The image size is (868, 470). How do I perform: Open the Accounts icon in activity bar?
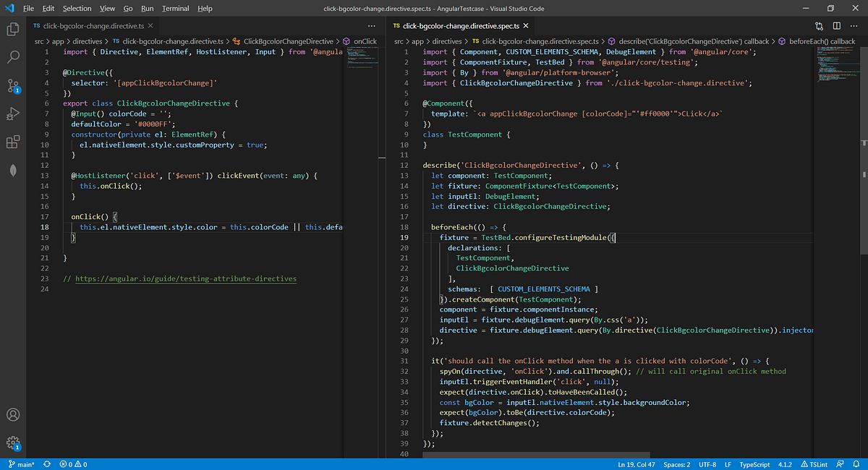(12, 414)
